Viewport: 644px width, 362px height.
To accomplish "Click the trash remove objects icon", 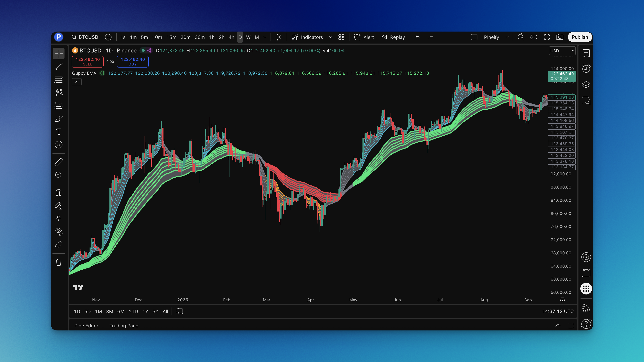I will [58, 262].
